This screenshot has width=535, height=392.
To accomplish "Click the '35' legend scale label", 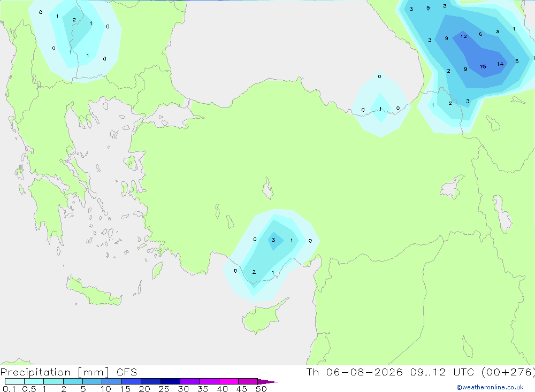I will click(203, 389).
